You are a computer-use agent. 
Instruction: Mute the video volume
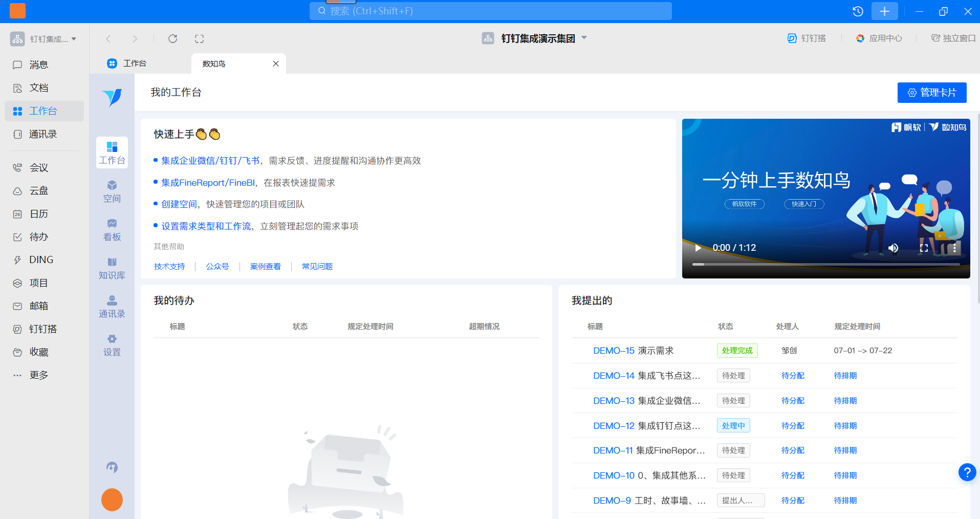[x=894, y=248]
